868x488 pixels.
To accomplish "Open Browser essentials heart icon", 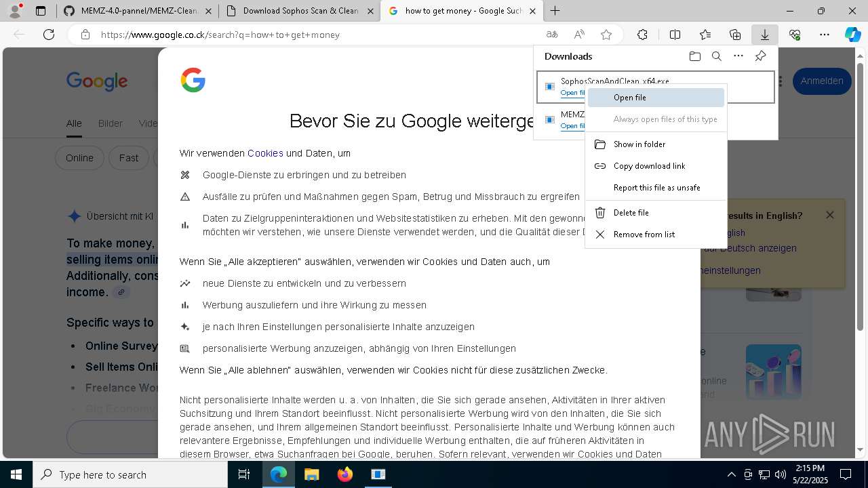I will point(795,35).
